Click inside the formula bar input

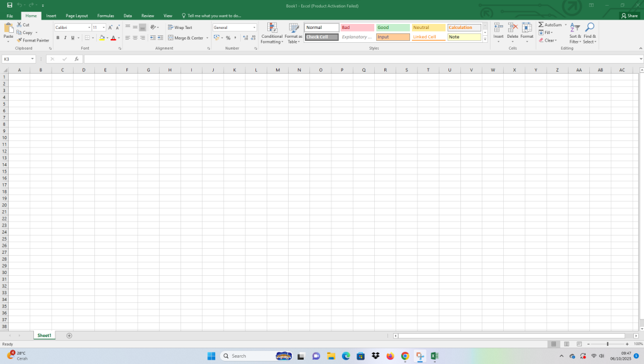point(358,59)
